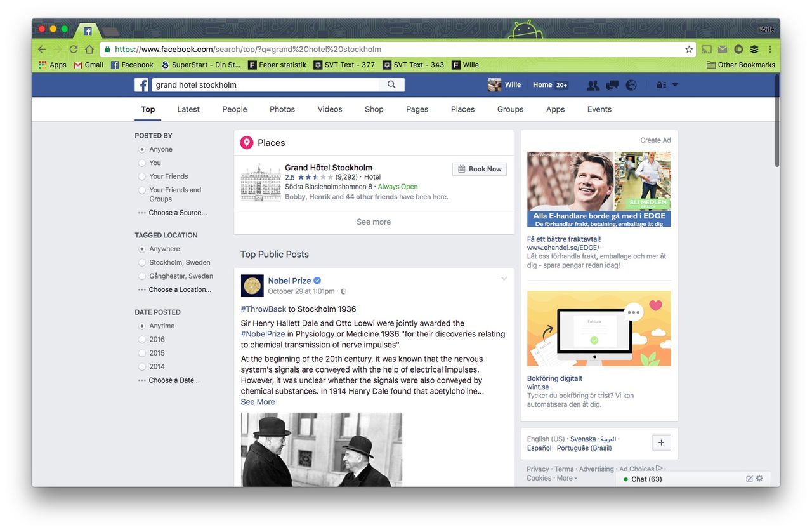812x532 pixels.
Task: Click the Chrome reload icon
Action: (74, 49)
